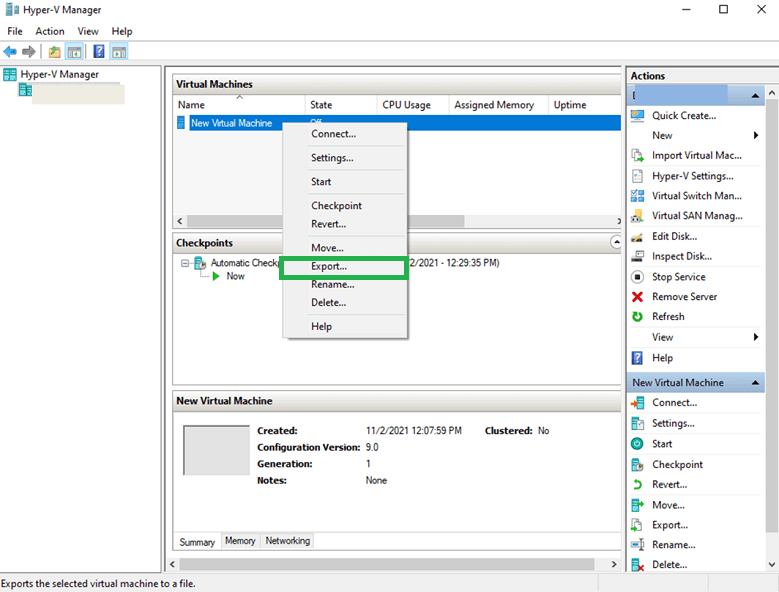
Task: Sort virtual machines by Name column
Action: (239, 105)
